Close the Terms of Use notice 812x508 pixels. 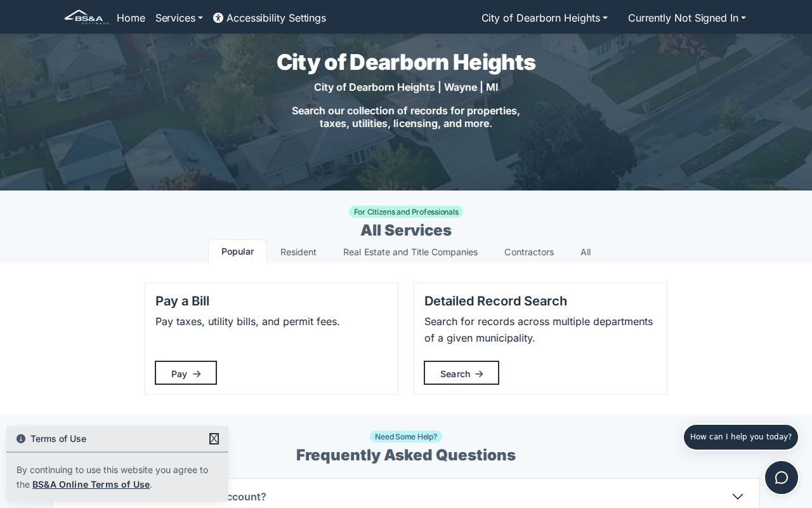click(x=214, y=439)
